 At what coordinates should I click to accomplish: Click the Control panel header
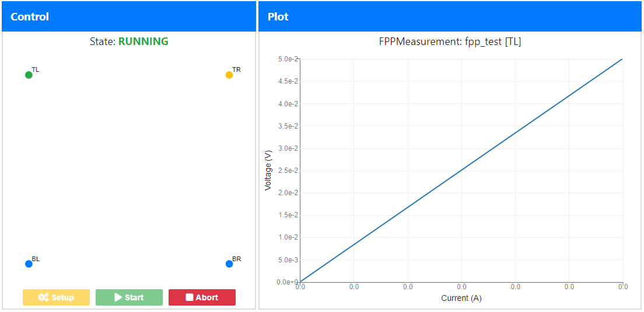tap(128, 16)
